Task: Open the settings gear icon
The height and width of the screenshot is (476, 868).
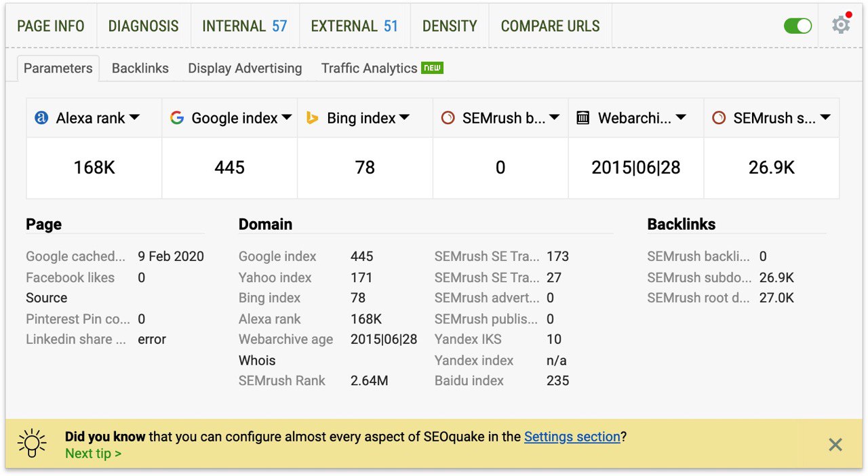Action: (841, 26)
